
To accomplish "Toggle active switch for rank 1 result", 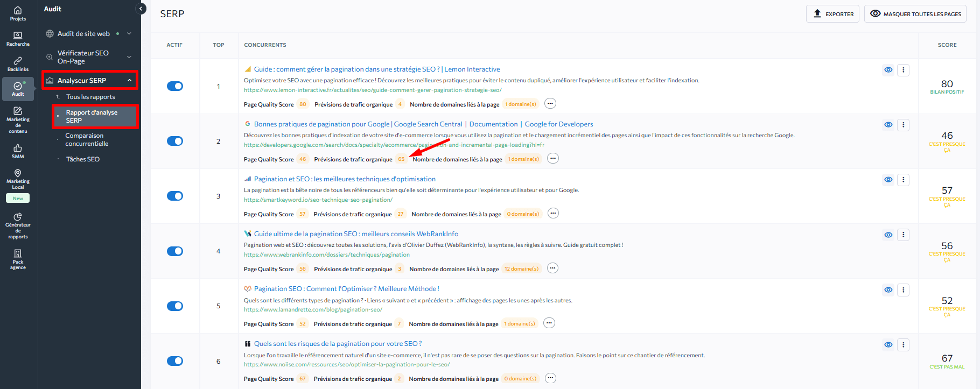I will (x=175, y=86).
